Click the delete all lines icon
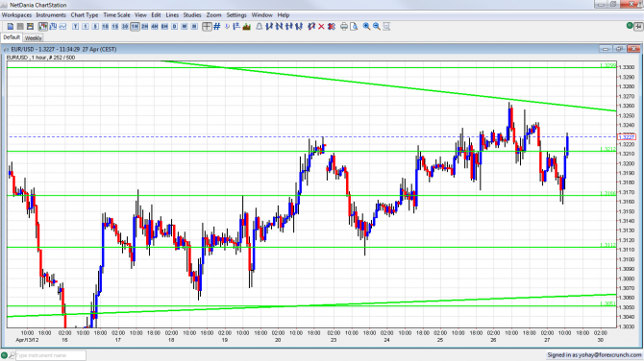The image size is (644, 361). [x=332, y=27]
